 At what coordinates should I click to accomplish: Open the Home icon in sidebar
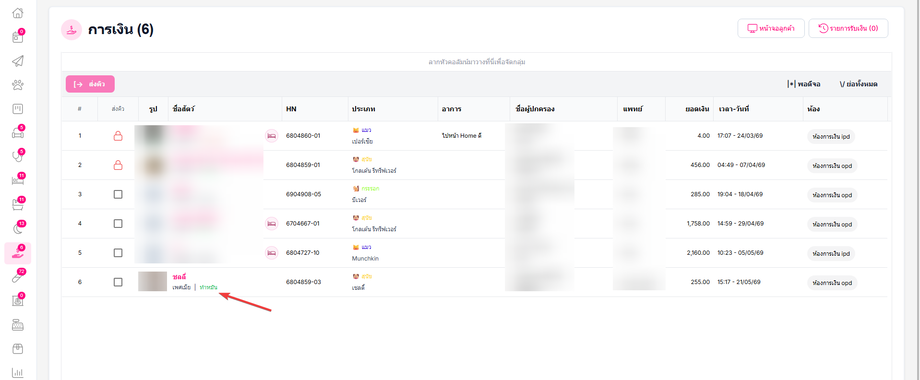pyautogui.click(x=18, y=13)
